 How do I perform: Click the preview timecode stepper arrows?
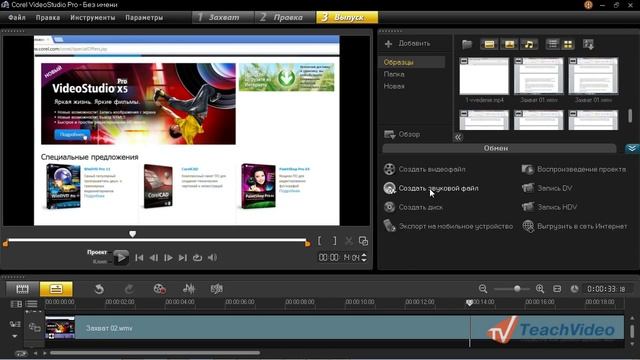(364, 258)
